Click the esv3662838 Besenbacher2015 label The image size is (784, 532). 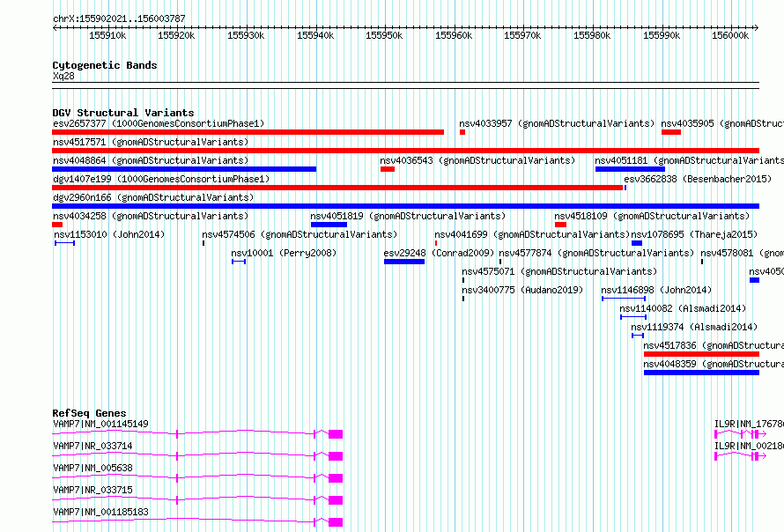tap(698, 179)
